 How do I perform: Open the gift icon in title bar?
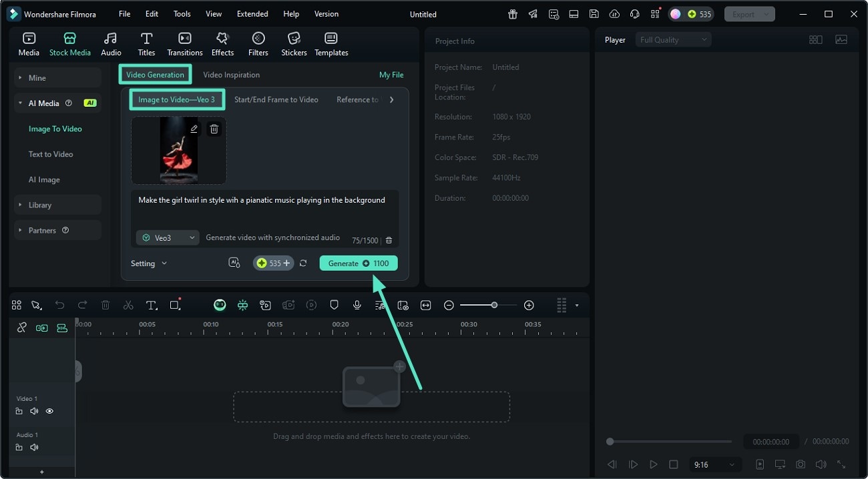coord(512,14)
